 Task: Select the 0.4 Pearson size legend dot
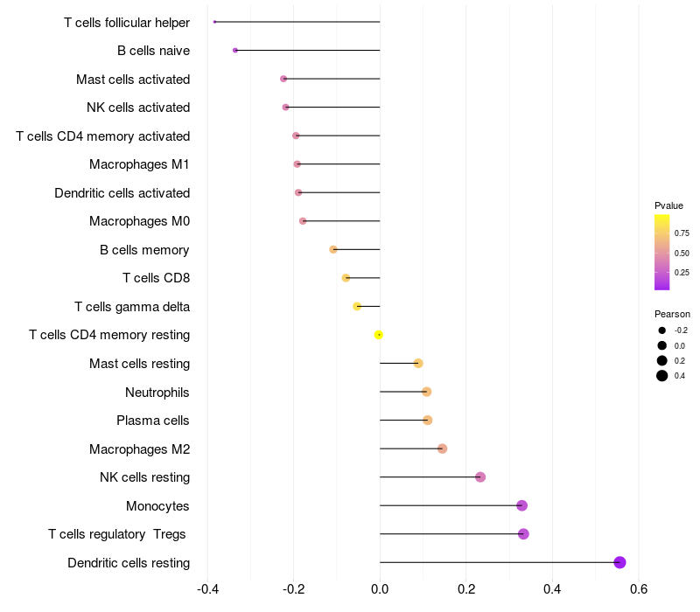662,376
